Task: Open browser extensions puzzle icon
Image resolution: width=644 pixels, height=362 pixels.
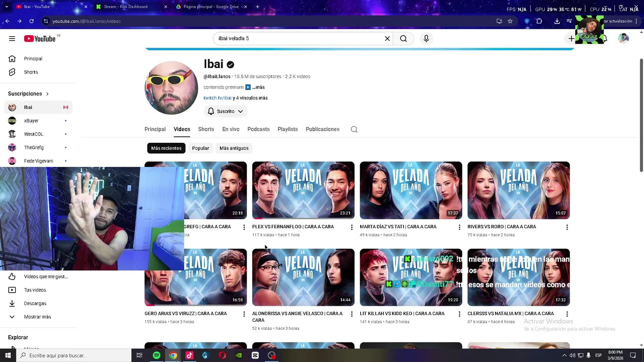Action: coord(539,21)
